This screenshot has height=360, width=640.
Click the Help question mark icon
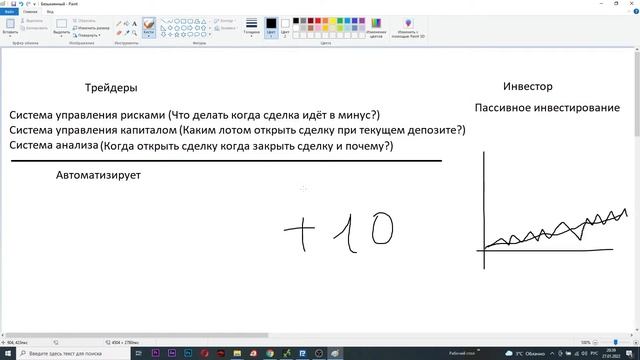[636, 11]
